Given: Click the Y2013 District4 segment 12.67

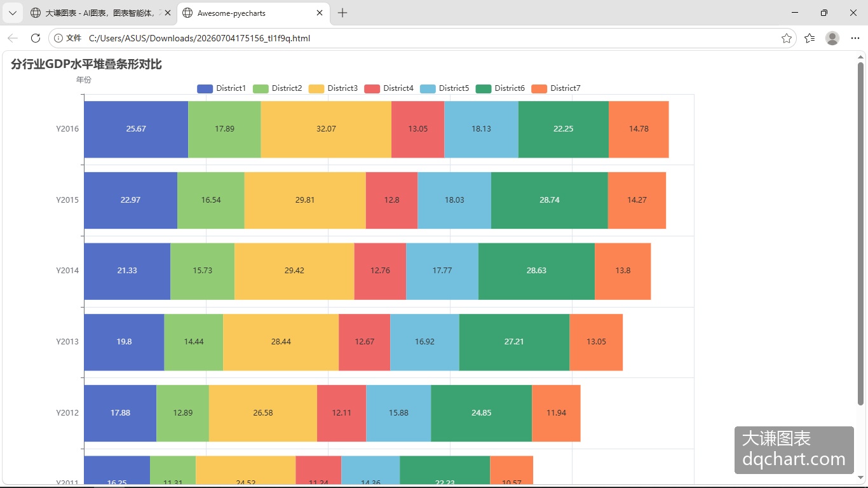Looking at the screenshot, I should click(365, 342).
